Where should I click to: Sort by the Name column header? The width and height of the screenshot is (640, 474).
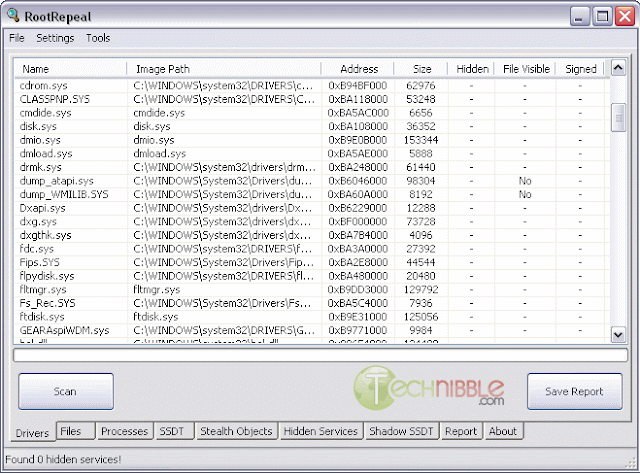[70, 69]
